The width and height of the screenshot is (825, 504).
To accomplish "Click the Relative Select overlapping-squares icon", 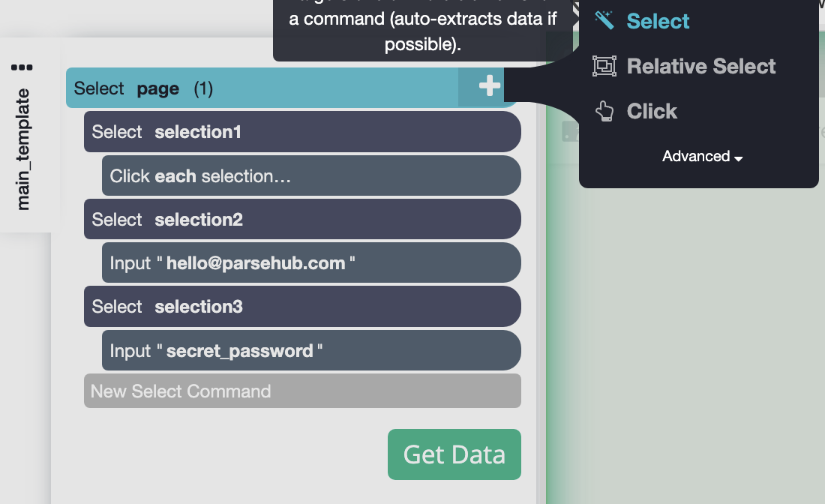I will point(604,66).
